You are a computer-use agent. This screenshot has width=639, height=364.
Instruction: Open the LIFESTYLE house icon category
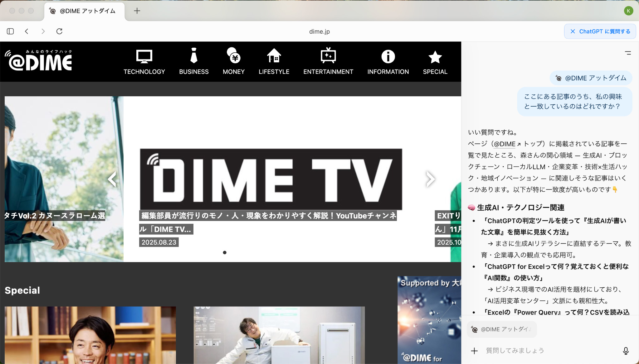click(x=274, y=56)
